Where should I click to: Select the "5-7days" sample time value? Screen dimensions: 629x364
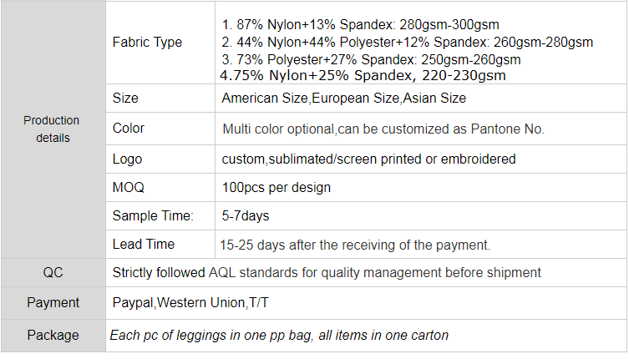(245, 216)
